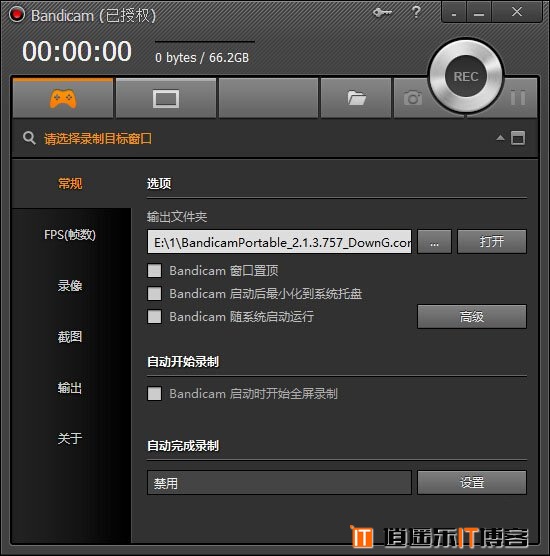Image resolution: width=550 pixels, height=556 pixels.
Task: Select the game recording mode gamepad icon
Action: click(63, 98)
